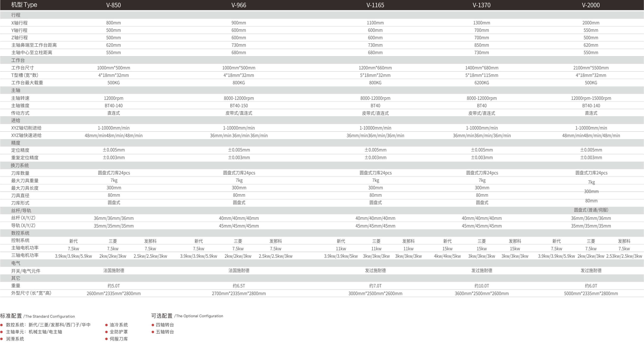Click V-2000 external dimensions 5000mm*2335mm*2800mm
The image size is (644, 347).
point(591,293)
